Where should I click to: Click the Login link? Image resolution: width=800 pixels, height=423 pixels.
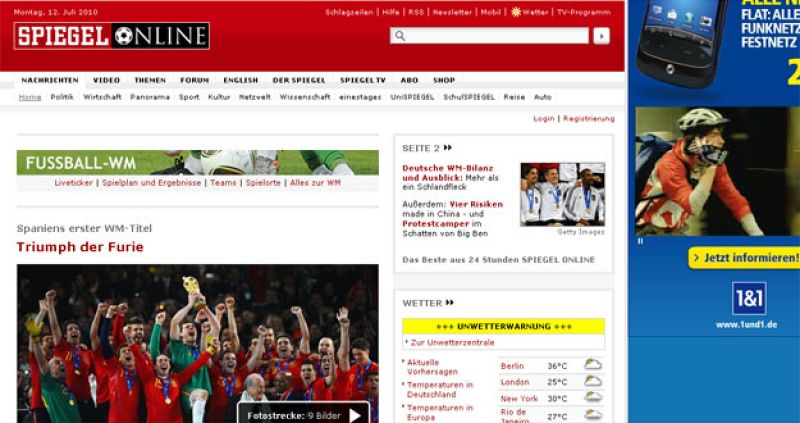pyautogui.click(x=543, y=118)
